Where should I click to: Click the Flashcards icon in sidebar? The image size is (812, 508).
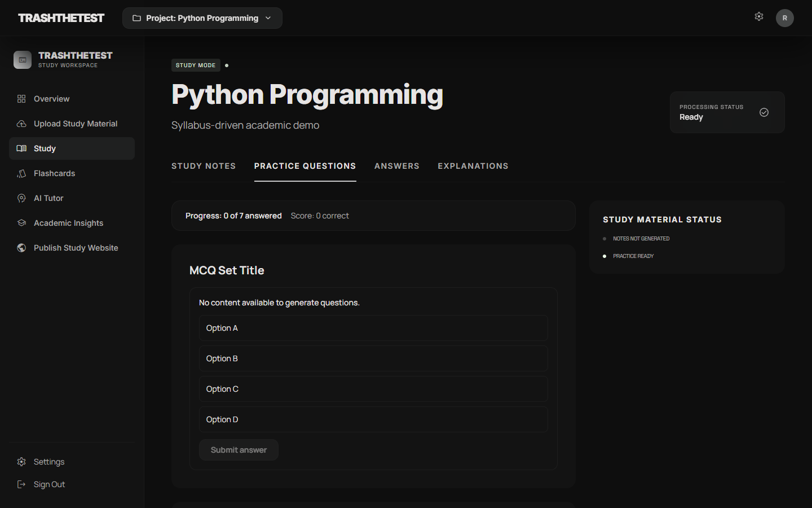(x=21, y=173)
